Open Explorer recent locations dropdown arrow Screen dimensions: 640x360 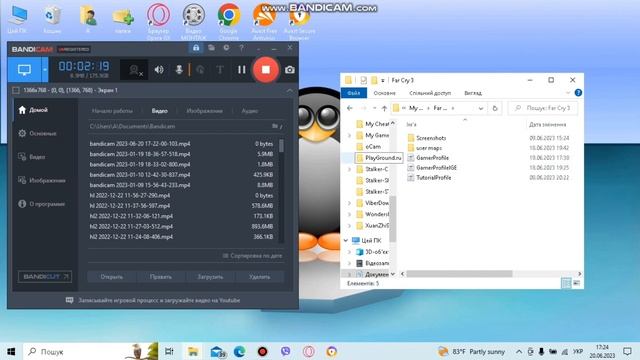(x=374, y=108)
